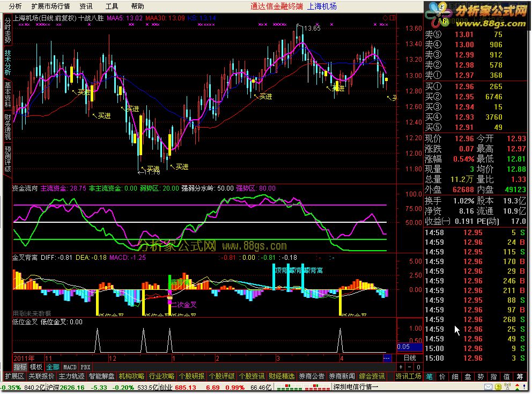The height and width of the screenshot is (394, 532).
Task: Click the 14:58 tick trade row
Action: (475, 232)
